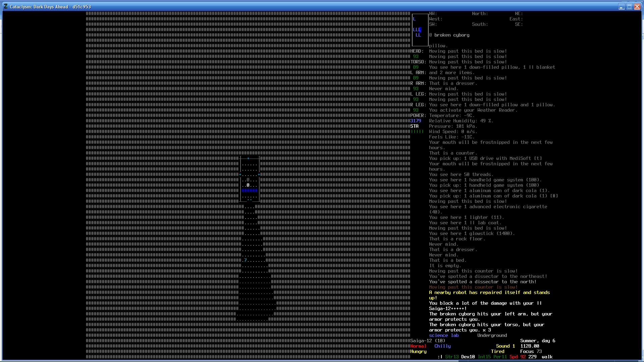644x362 pixels.
Task: Click the walk movement mode indicator
Action: coord(547,357)
